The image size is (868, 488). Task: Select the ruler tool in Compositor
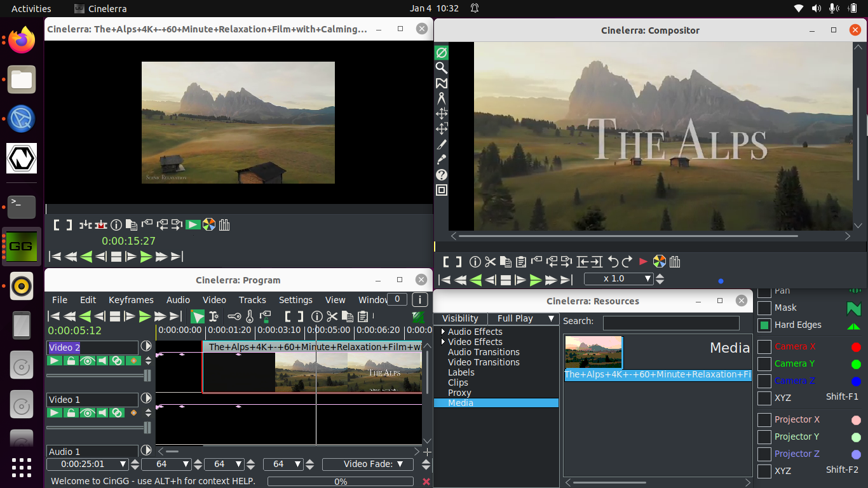click(441, 98)
